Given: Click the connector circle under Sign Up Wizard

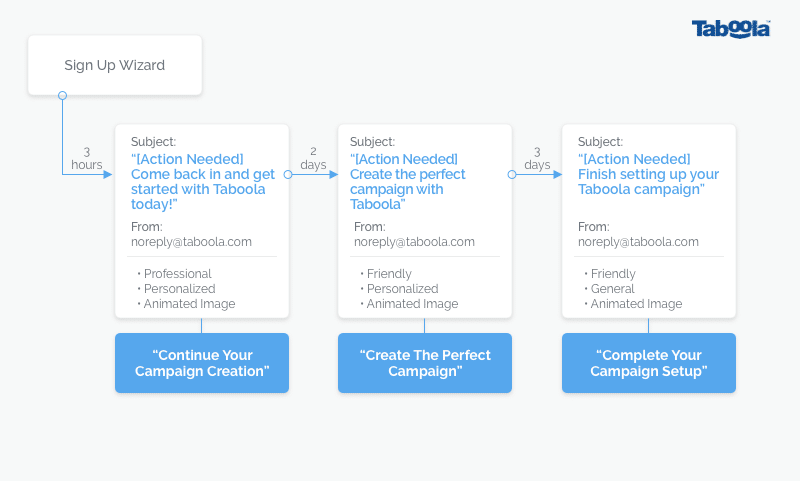Looking at the screenshot, I should point(62,95).
